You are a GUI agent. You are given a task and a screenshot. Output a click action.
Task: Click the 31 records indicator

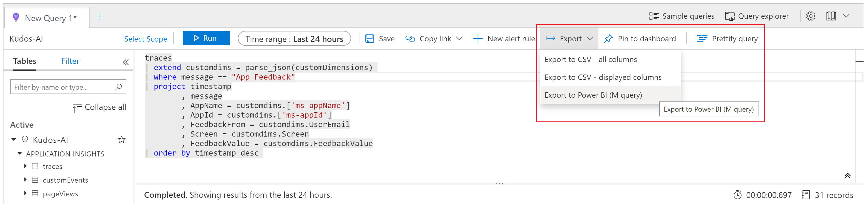tap(828, 195)
